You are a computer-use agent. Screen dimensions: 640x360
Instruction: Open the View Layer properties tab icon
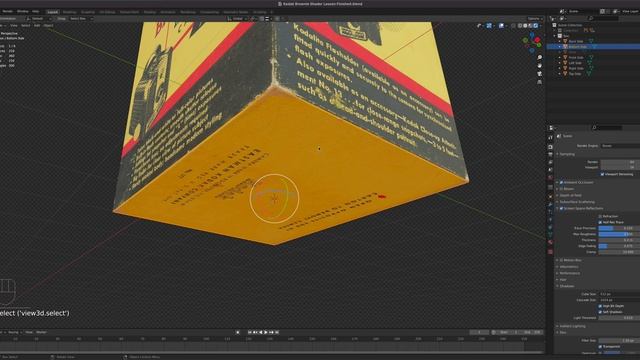pyautogui.click(x=550, y=162)
